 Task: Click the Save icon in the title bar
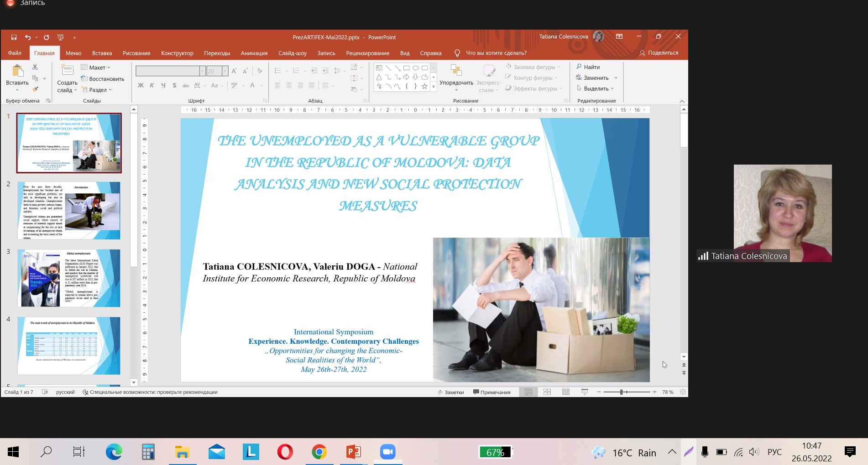tap(14, 37)
